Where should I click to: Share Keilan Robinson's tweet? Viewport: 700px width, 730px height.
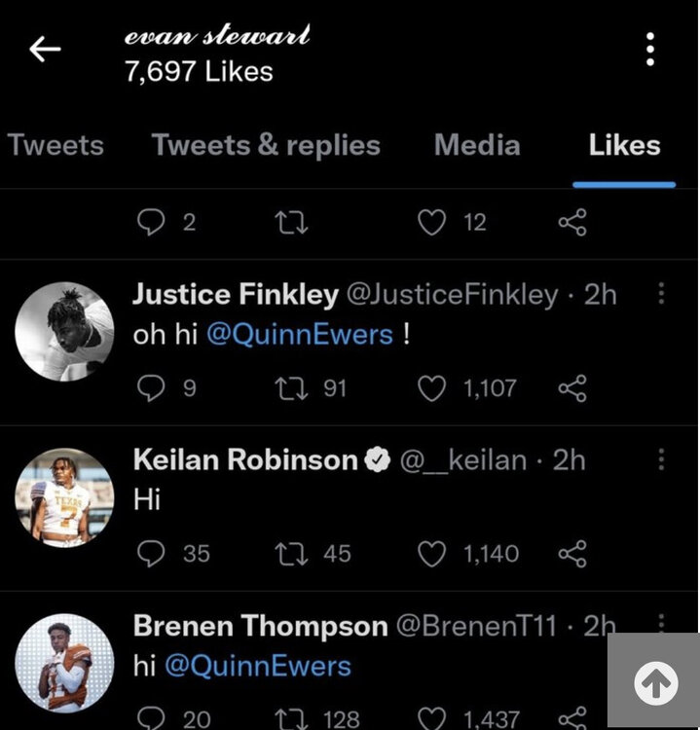pos(572,555)
